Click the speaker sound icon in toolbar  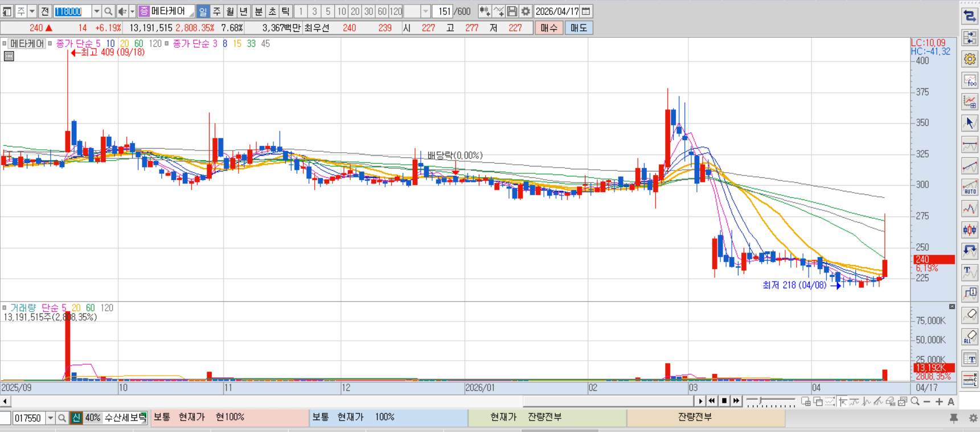click(122, 11)
